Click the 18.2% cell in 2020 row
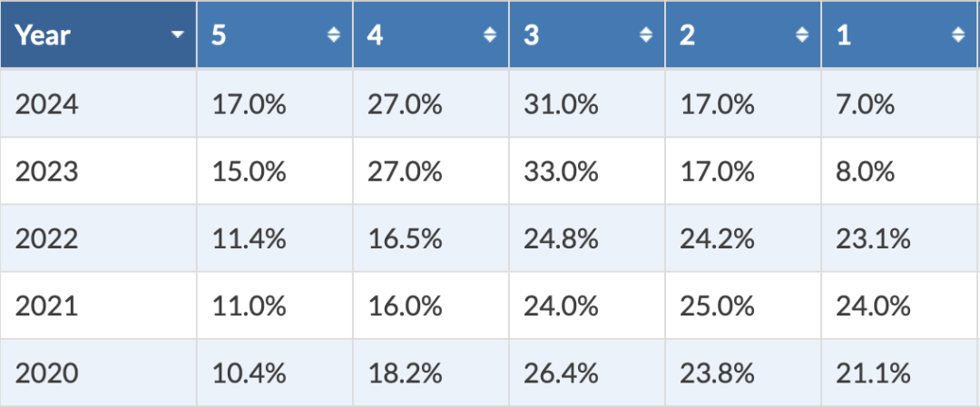This screenshot has width=980, height=407. tap(405, 373)
